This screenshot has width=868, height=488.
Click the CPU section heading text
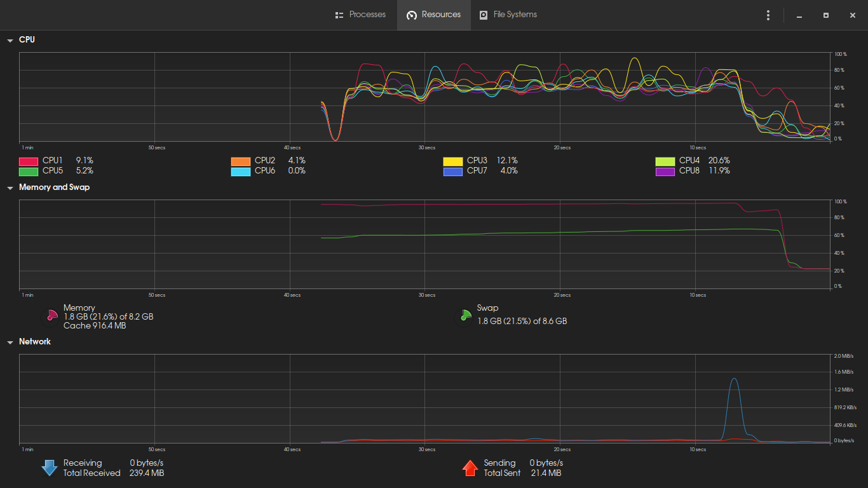tap(27, 39)
